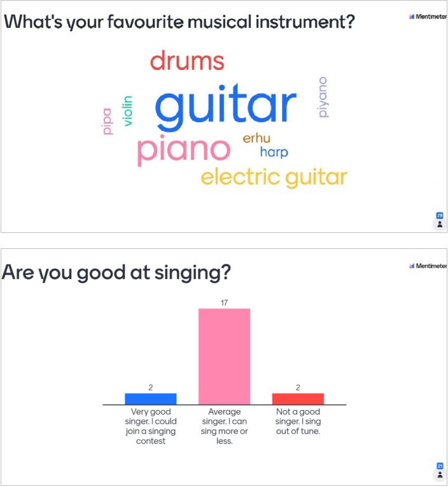Click the Mentimeter logo on word cloud slide
Screen dimensions: 448x487
tap(429, 17)
